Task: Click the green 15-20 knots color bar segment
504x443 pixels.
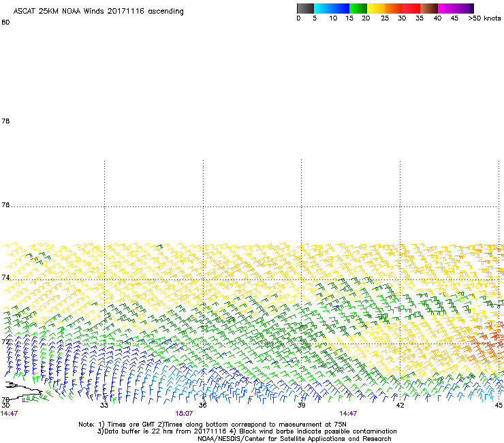Action: coord(358,8)
